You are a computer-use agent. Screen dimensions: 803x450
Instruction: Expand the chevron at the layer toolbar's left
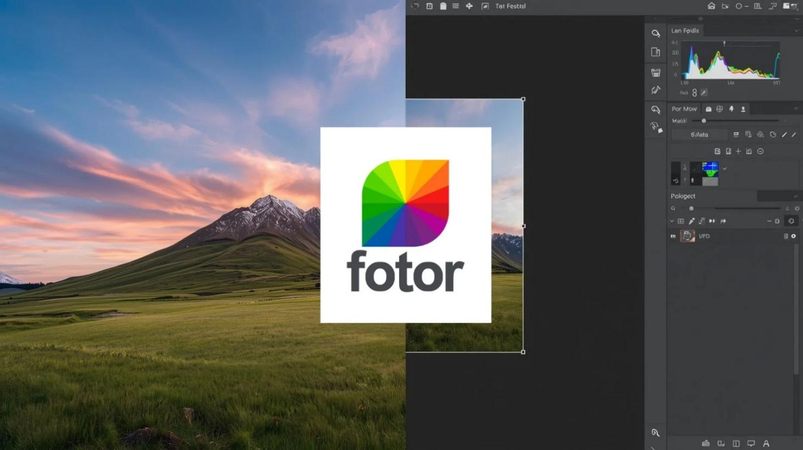[x=672, y=221]
